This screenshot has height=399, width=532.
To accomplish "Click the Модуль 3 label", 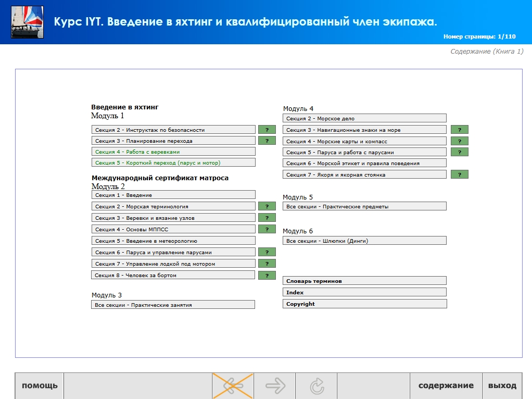I will point(107,295).
